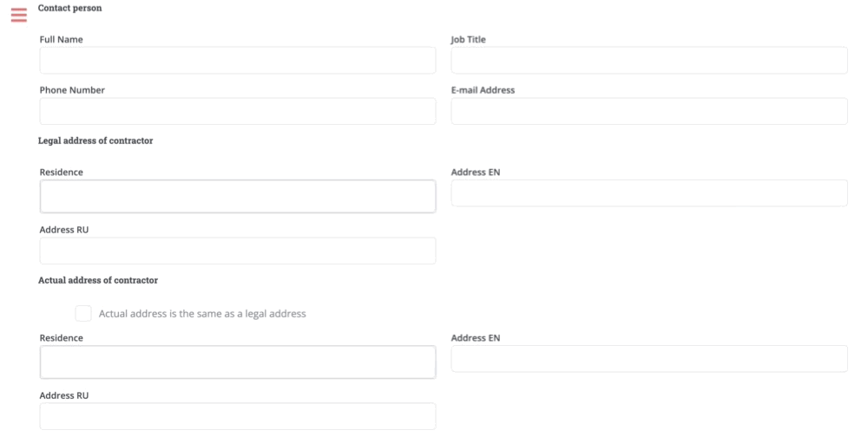The height and width of the screenshot is (437, 868).
Task: Click the 'Full Name' label
Action: pyautogui.click(x=62, y=39)
